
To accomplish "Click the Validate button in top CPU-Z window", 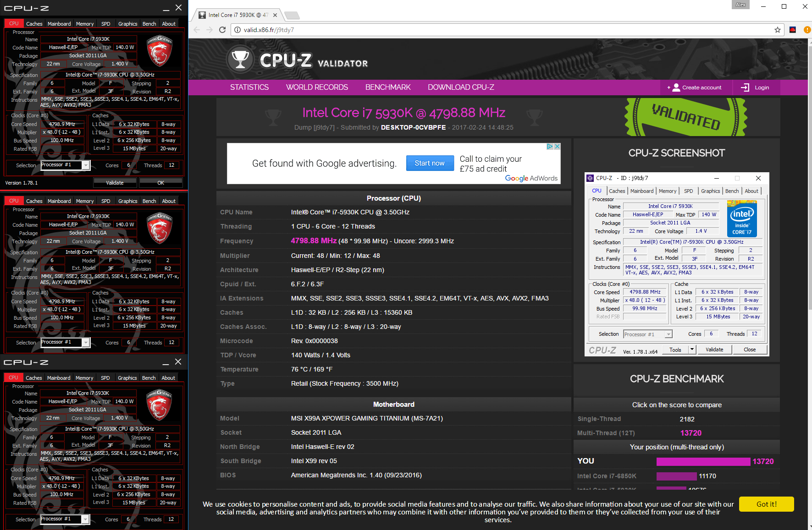I will [x=115, y=183].
